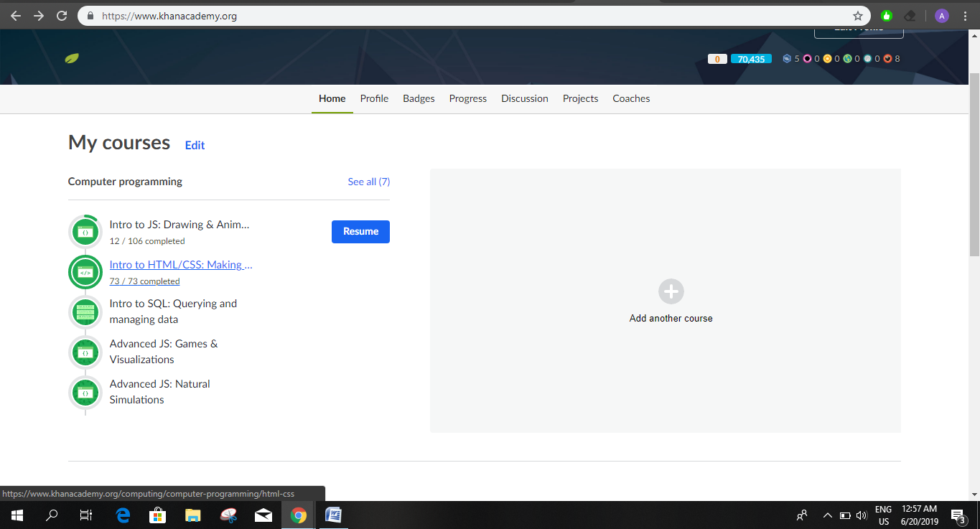
Task: Open the purple profile avatar A
Action: [x=941, y=16]
